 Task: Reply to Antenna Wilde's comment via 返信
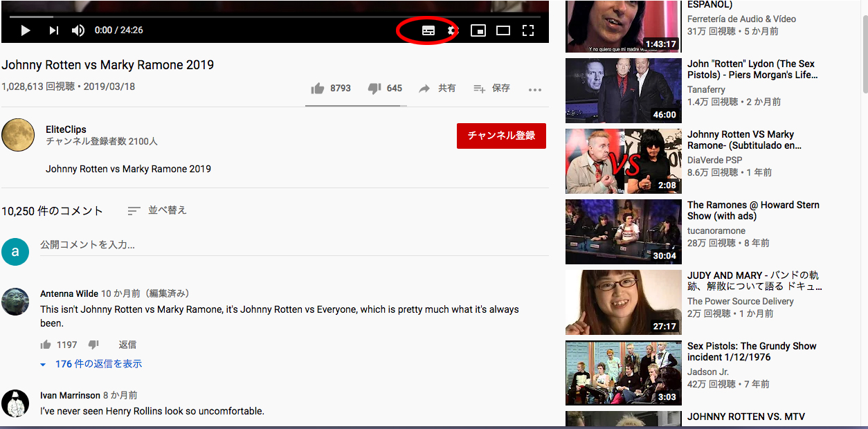(127, 345)
